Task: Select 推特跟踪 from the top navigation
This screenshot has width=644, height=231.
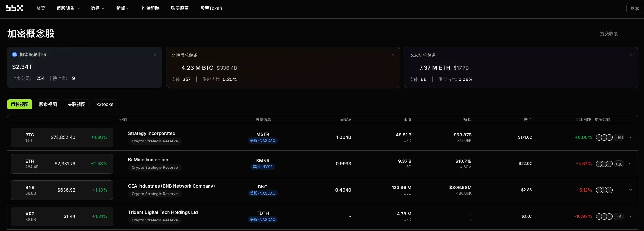Action: [151, 8]
